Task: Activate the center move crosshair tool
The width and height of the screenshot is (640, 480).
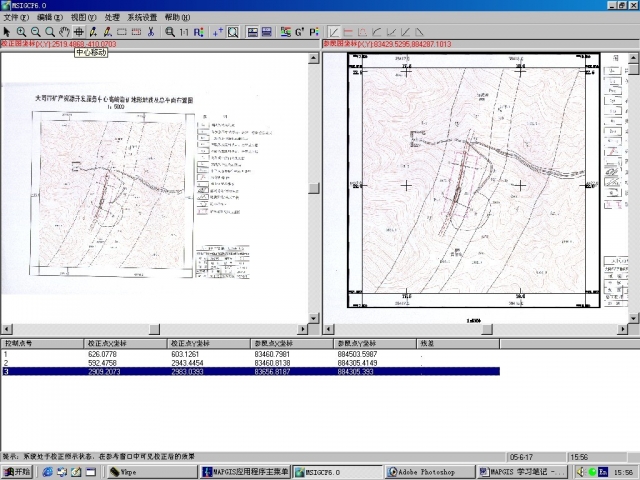Action: (79, 32)
